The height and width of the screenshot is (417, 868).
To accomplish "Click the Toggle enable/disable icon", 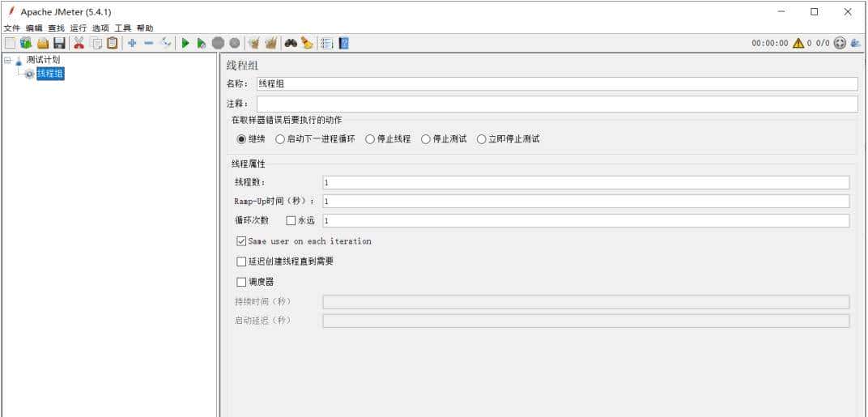I will coord(165,43).
